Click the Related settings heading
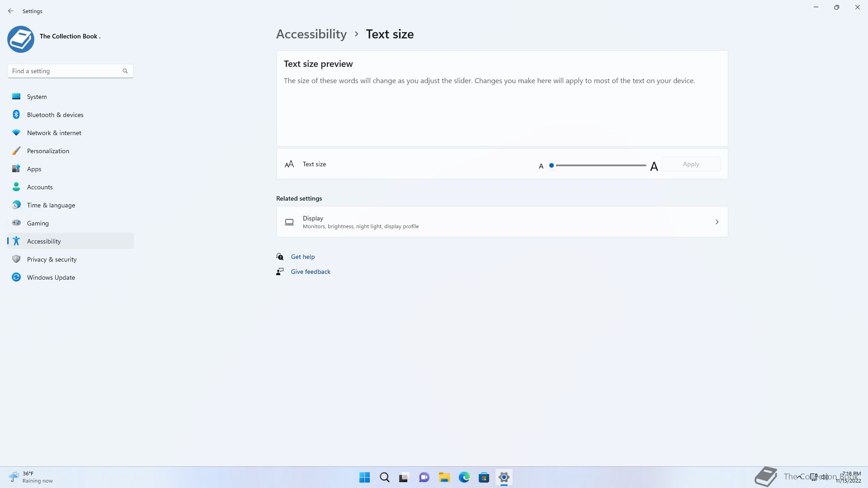Image resolution: width=868 pixels, height=488 pixels. pos(299,198)
